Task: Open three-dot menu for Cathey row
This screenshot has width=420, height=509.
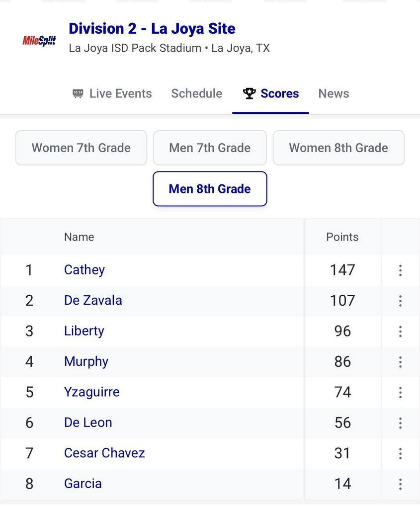Action: coord(400,270)
